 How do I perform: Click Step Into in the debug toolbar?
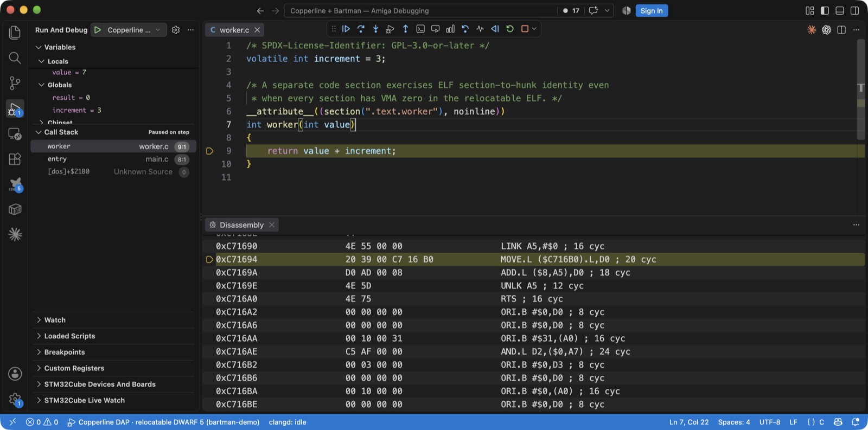[375, 29]
